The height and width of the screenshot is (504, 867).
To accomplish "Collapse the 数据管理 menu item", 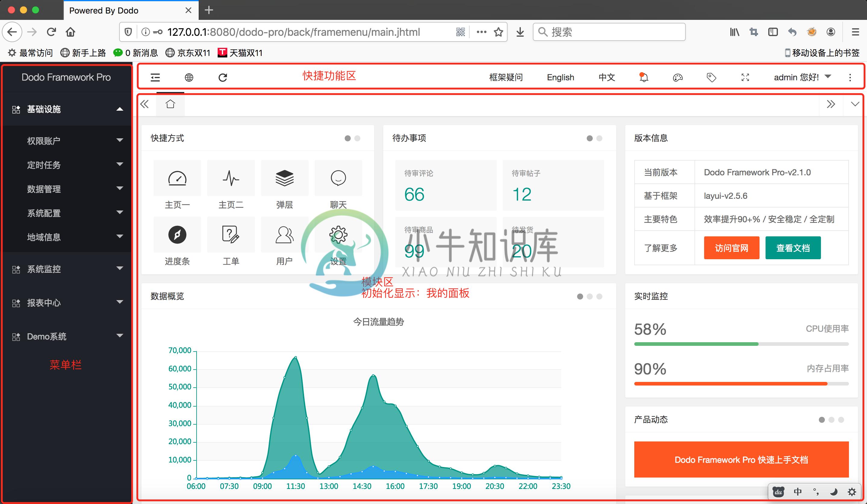I will point(66,189).
